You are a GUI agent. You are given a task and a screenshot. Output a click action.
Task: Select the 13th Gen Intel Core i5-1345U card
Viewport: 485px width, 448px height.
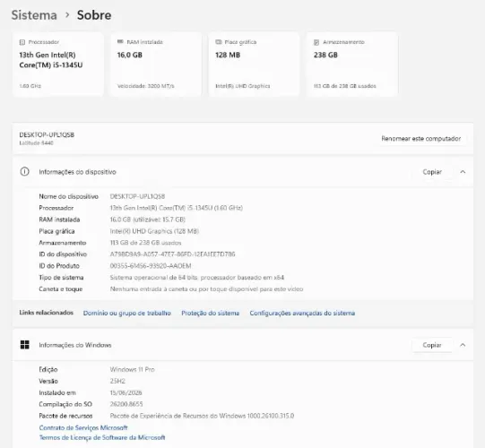(x=58, y=65)
